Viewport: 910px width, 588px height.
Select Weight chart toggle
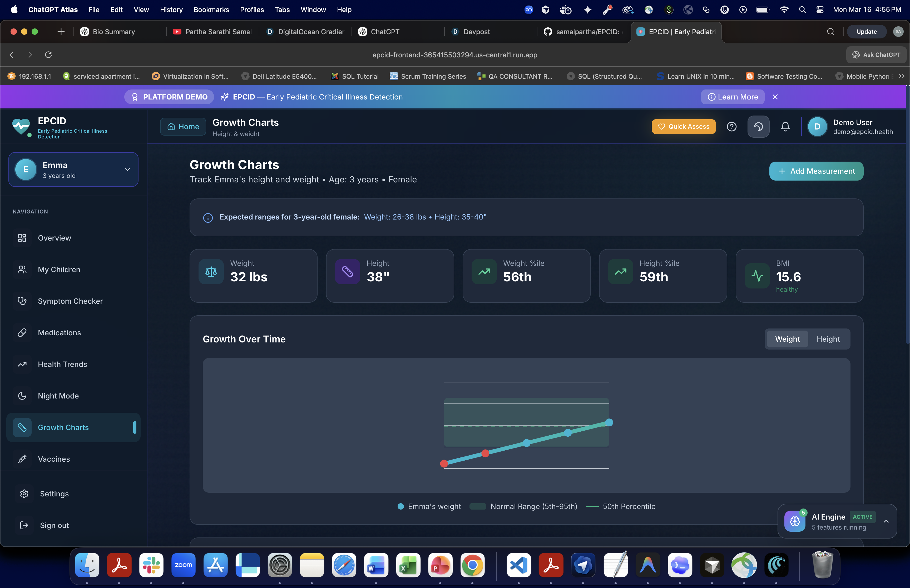click(x=787, y=339)
